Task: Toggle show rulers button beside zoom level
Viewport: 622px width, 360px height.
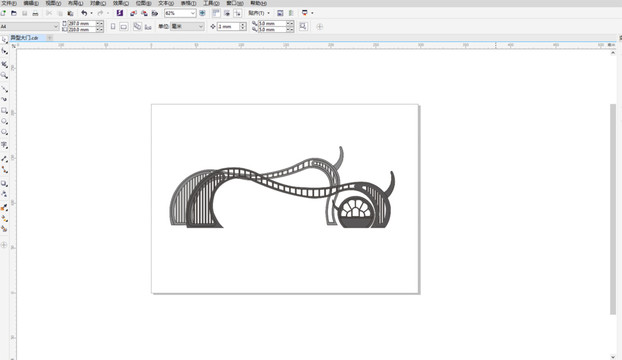Action: point(216,13)
